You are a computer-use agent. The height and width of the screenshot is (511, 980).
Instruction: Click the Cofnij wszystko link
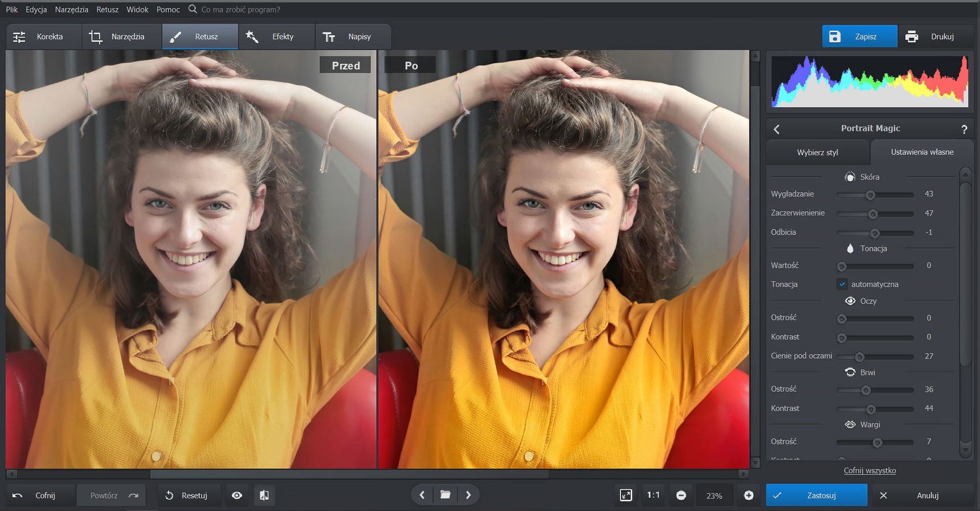pyautogui.click(x=869, y=471)
